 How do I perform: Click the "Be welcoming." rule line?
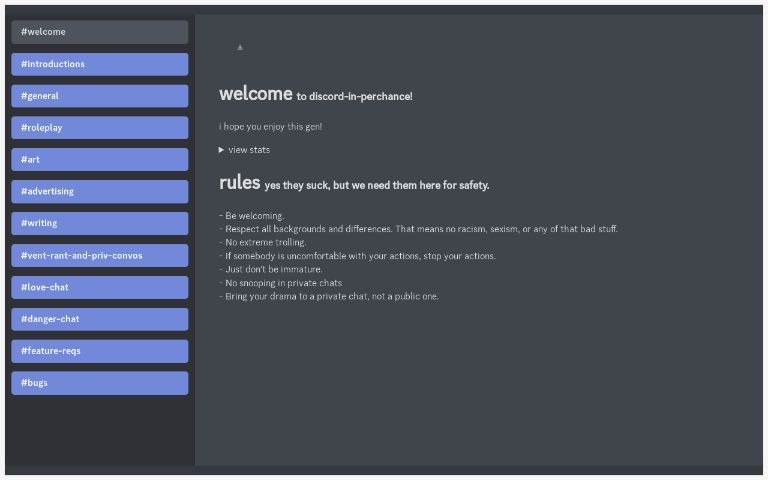254,216
